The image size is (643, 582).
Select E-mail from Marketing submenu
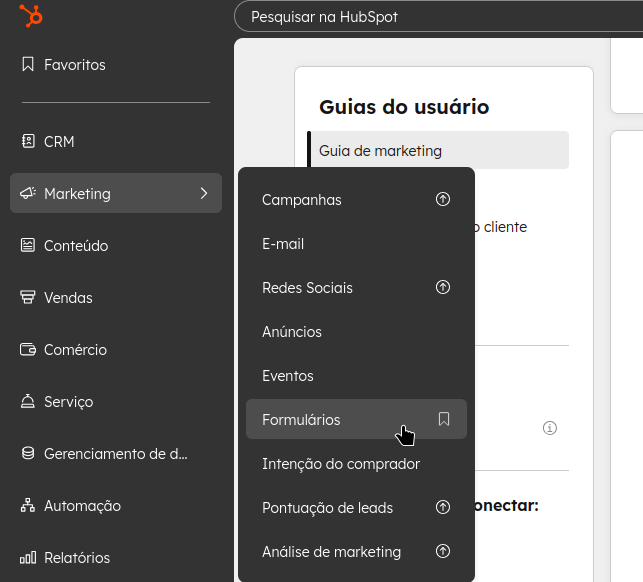click(x=283, y=244)
